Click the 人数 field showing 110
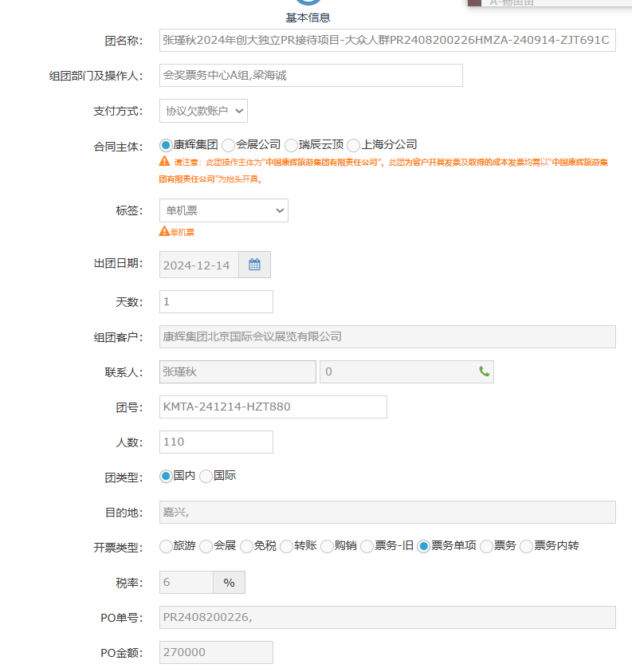 (x=216, y=442)
